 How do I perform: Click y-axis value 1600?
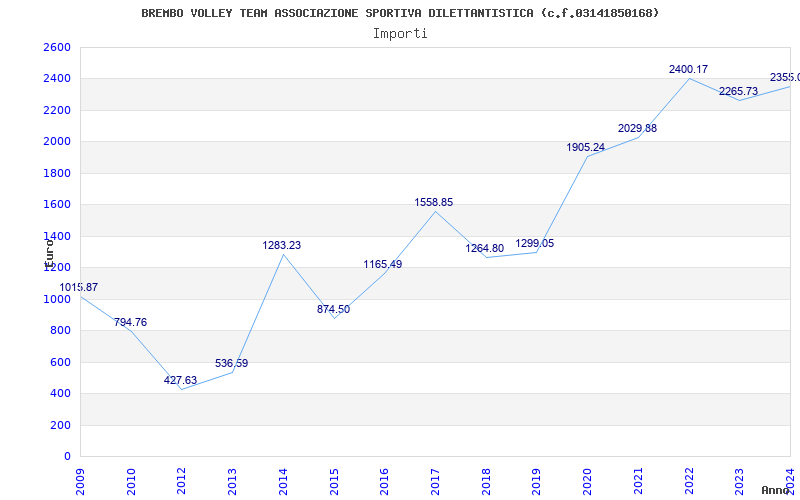(57, 205)
